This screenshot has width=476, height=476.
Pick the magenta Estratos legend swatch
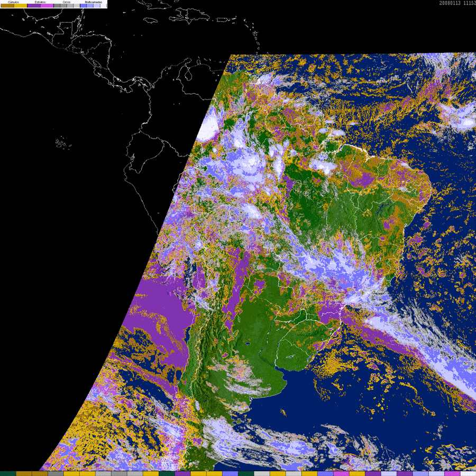click(x=47, y=5)
